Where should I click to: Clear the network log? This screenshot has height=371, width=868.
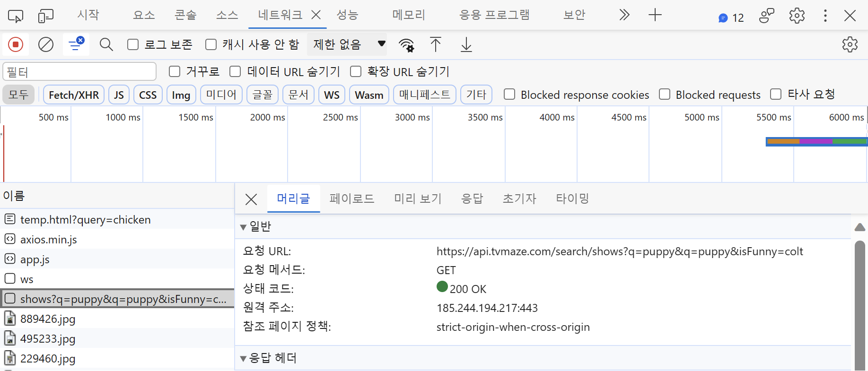(x=46, y=44)
